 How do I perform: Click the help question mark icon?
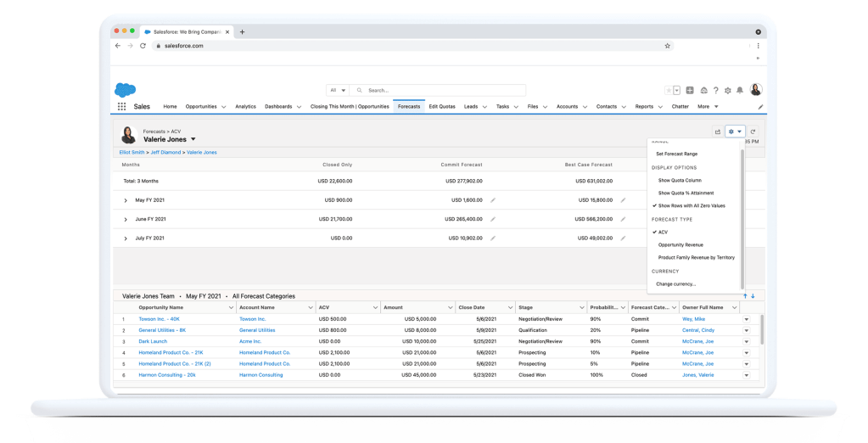pos(715,90)
